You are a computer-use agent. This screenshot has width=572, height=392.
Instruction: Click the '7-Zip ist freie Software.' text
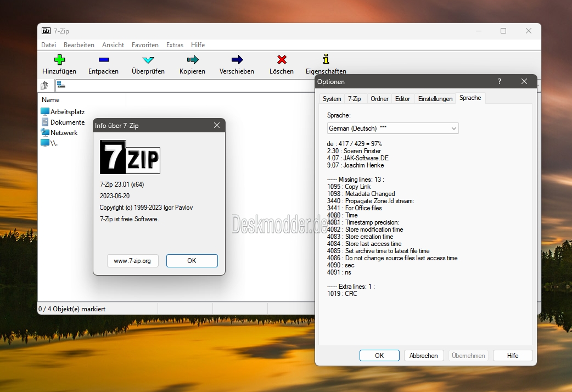coord(129,219)
